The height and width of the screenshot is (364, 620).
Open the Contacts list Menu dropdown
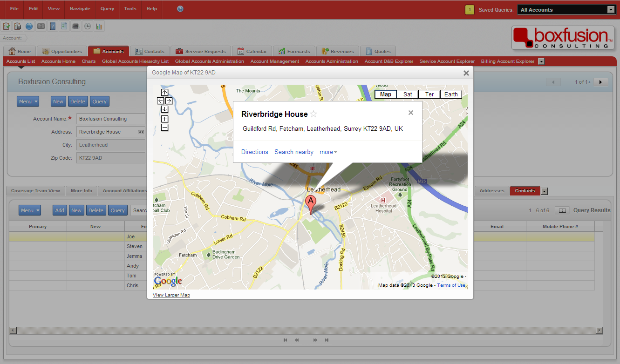click(30, 210)
